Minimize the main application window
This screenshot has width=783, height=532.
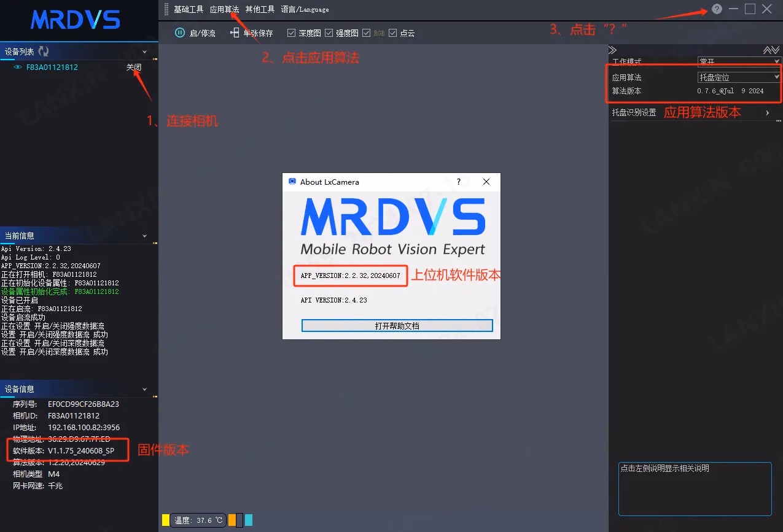tap(733, 9)
